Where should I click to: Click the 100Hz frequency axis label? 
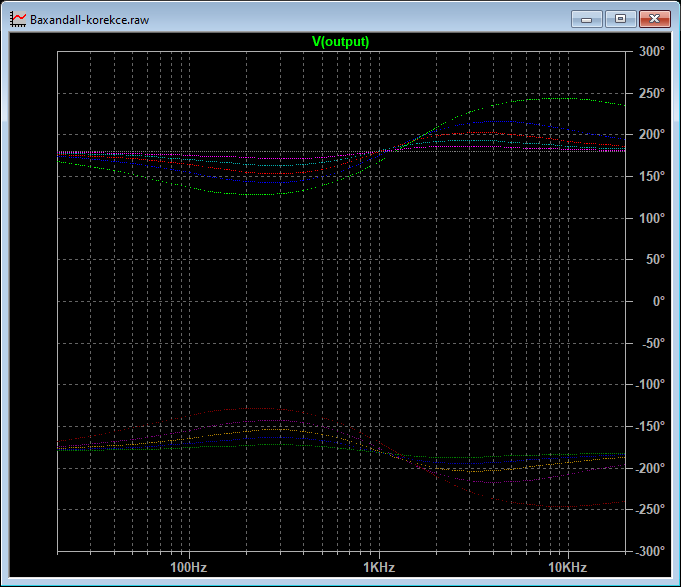pyautogui.click(x=188, y=567)
